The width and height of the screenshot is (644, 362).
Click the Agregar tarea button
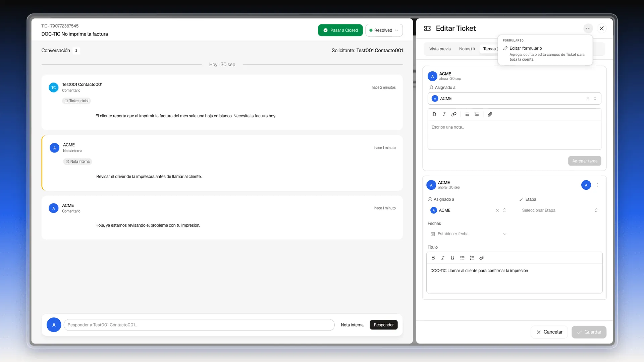pyautogui.click(x=585, y=161)
